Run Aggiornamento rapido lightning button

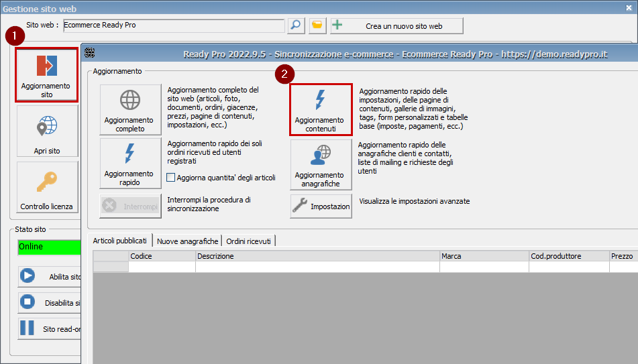click(x=130, y=164)
